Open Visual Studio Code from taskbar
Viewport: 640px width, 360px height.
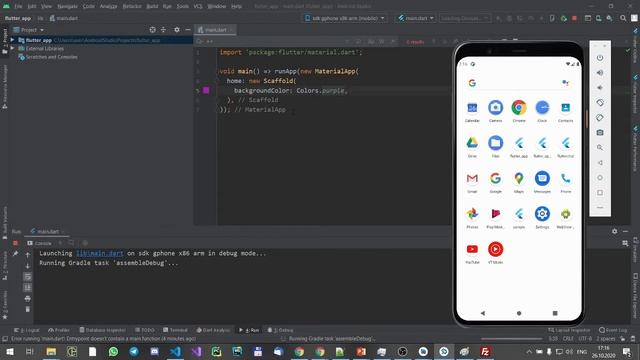[175, 351]
